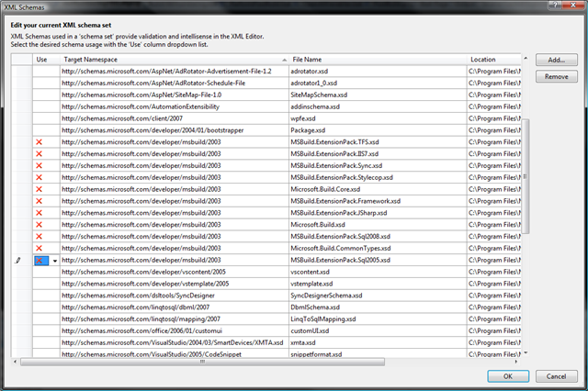Click the AdRotator-Schedule-File namespace cell
This screenshot has height=391, width=588.
pos(175,84)
